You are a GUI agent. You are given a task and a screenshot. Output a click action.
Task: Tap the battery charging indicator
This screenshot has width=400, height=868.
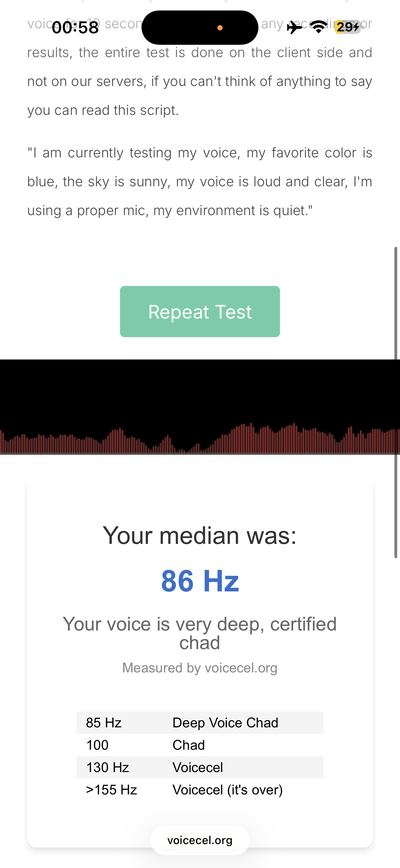(348, 27)
